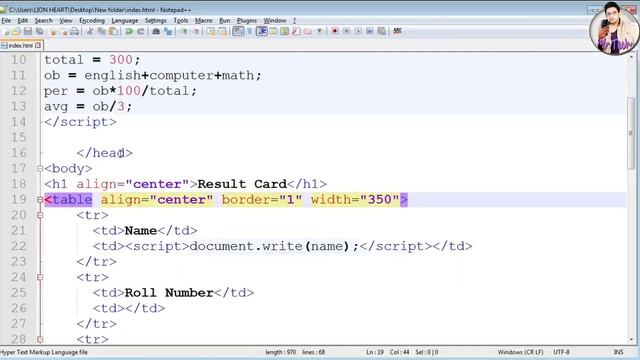Open the File menu
This screenshot has width=640, height=360.
click(6, 20)
